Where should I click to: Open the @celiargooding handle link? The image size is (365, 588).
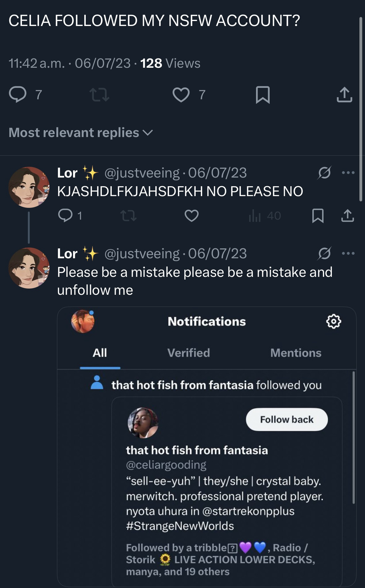point(166,465)
